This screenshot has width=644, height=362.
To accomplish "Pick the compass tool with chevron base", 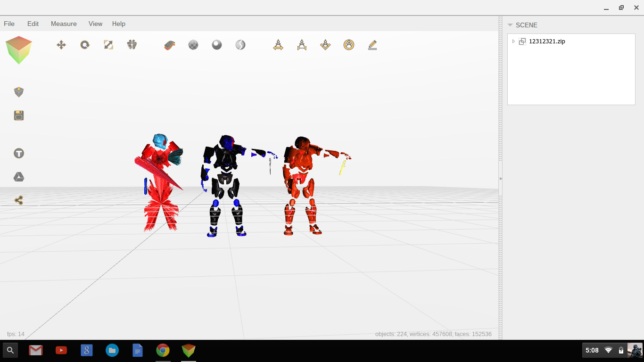I will 325,45.
